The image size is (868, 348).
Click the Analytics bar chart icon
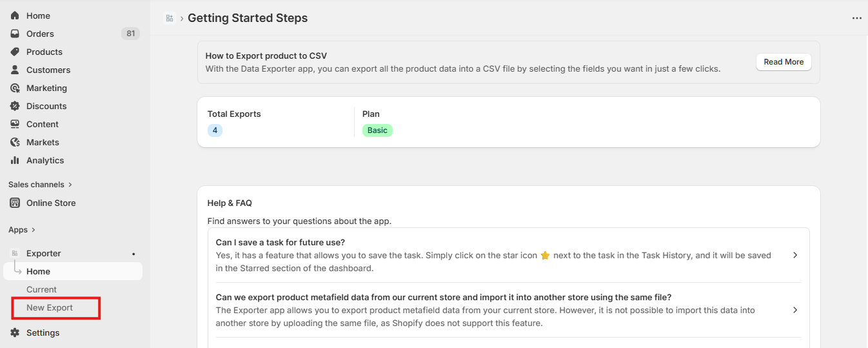[15, 160]
